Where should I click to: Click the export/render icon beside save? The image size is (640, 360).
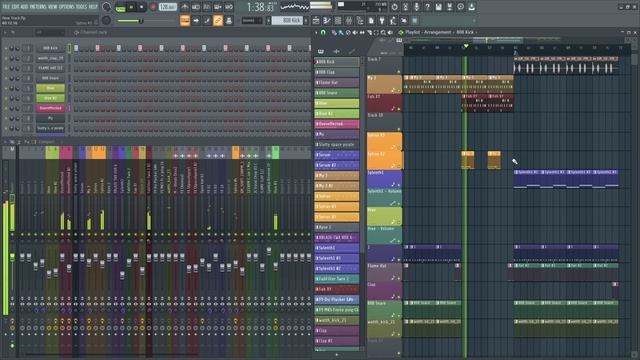(449, 7)
